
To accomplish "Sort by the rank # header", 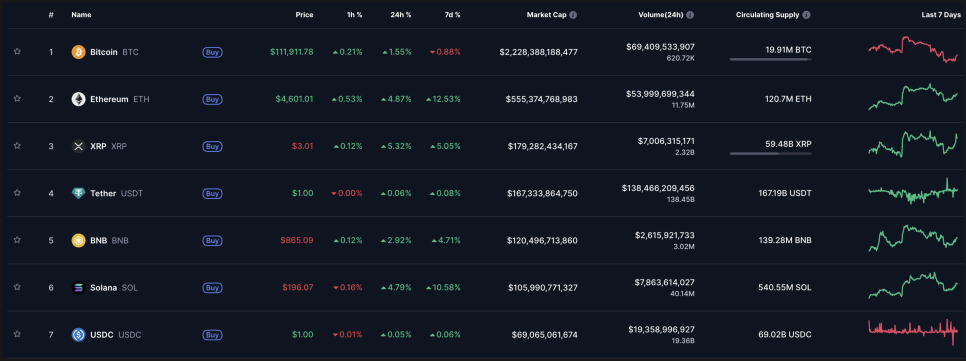I will tap(51, 15).
